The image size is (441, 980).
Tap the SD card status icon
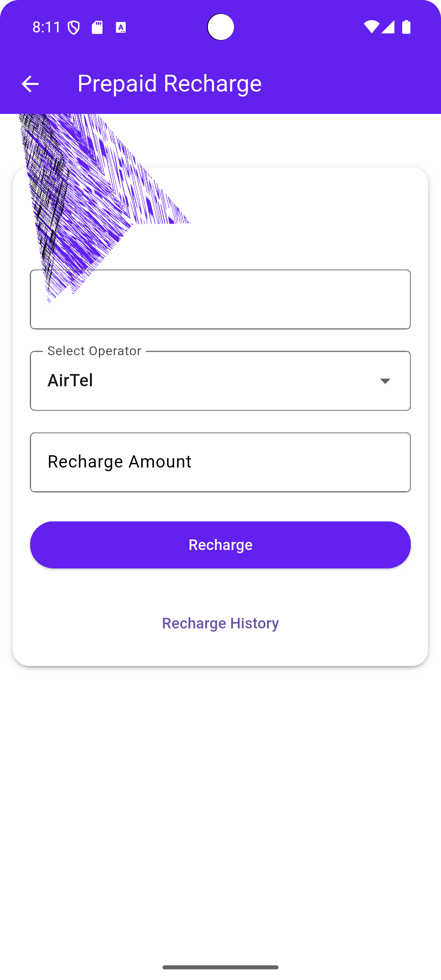(97, 27)
